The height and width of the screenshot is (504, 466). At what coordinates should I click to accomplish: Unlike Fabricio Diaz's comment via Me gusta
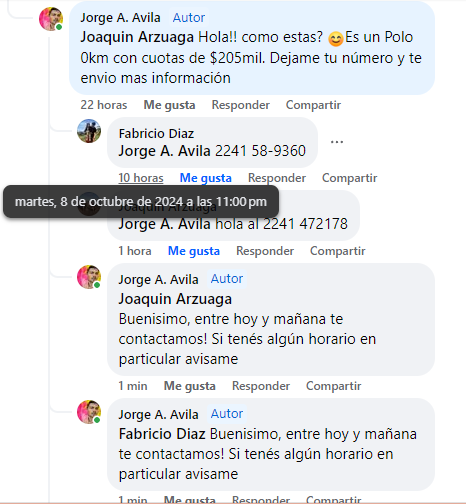pyautogui.click(x=206, y=178)
